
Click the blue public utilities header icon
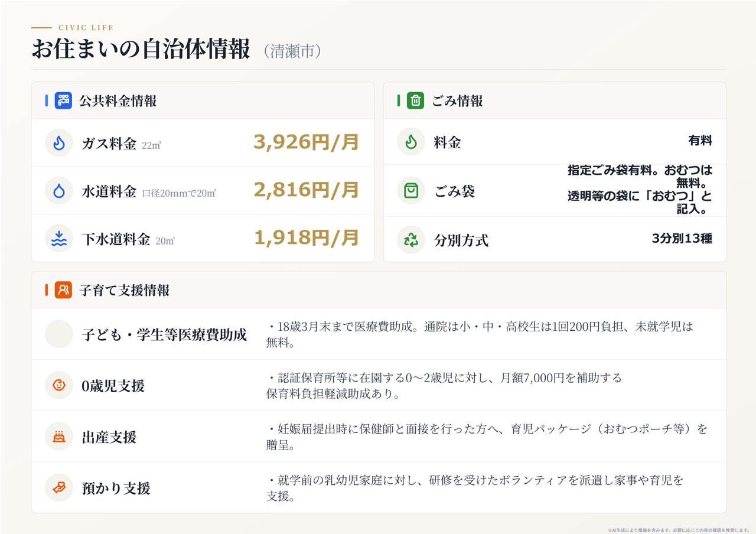pos(63,100)
